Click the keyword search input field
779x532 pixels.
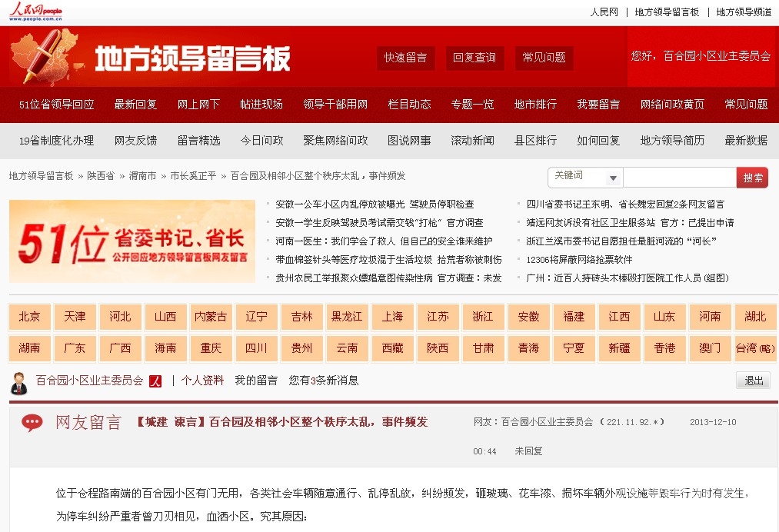coord(680,178)
